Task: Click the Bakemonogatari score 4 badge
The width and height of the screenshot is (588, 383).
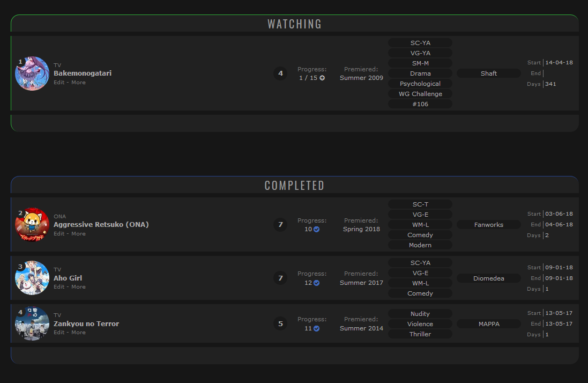Action: pyautogui.click(x=280, y=73)
